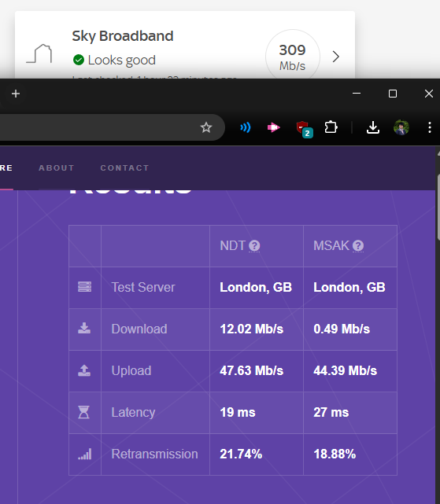Screen dimensions: 440x504
Task: Open the red shield ad blocker extension
Action: coord(304,129)
